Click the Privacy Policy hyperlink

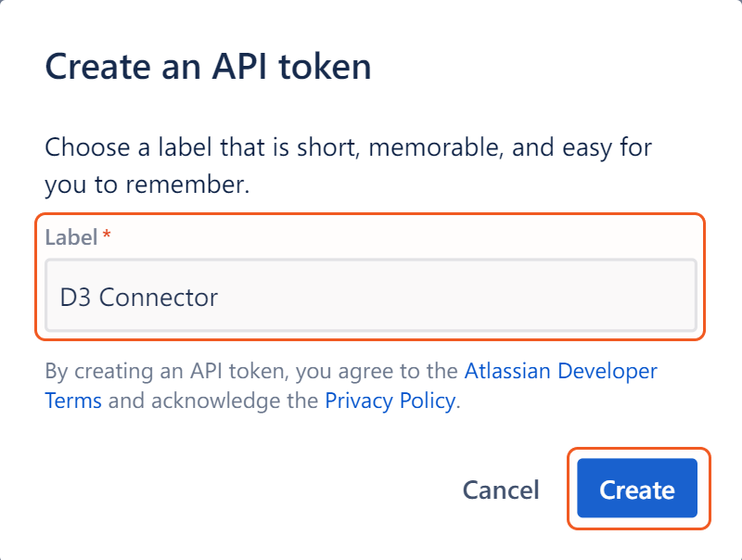(x=389, y=401)
